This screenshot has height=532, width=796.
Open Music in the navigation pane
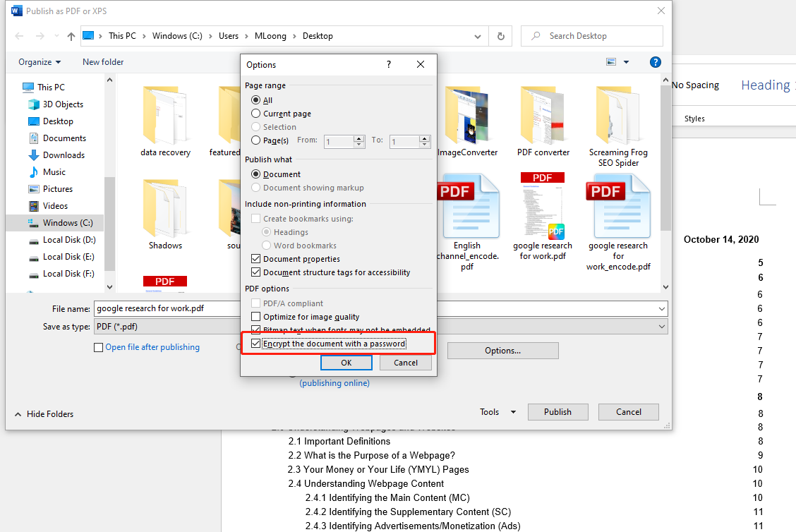click(54, 172)
